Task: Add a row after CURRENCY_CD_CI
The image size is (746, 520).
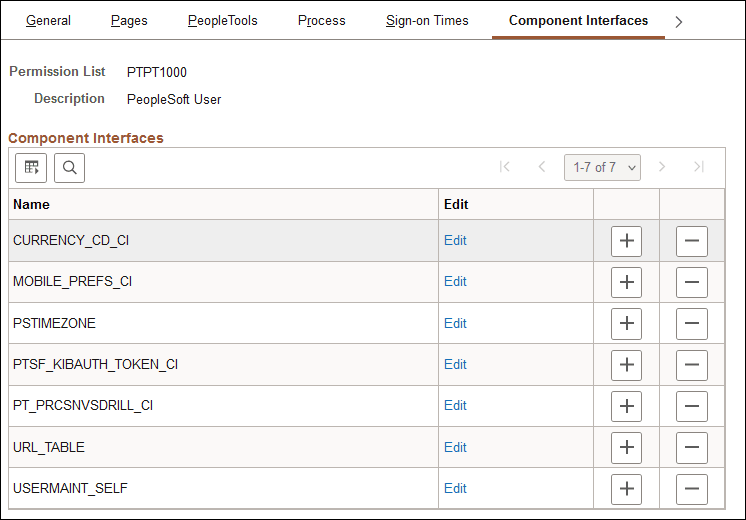Action: (x=627, y=241)
